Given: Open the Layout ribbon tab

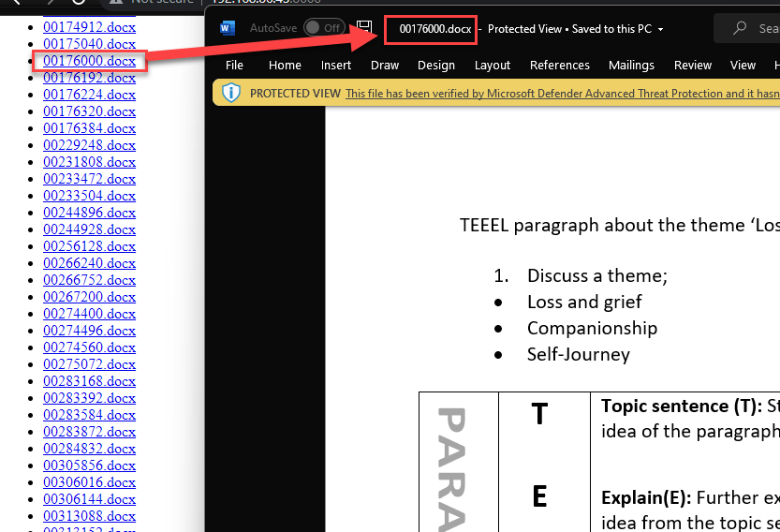Looking at the screenshot, I should (493, 66).
